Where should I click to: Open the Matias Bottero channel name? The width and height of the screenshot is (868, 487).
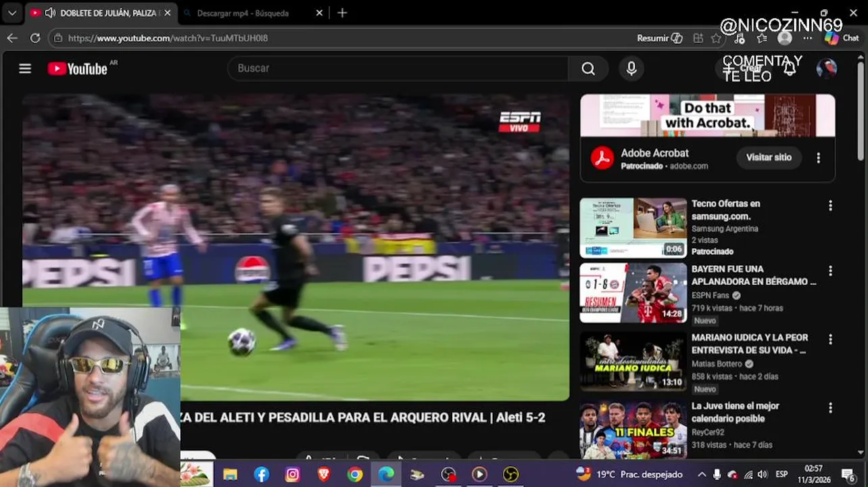coord(717,364)
